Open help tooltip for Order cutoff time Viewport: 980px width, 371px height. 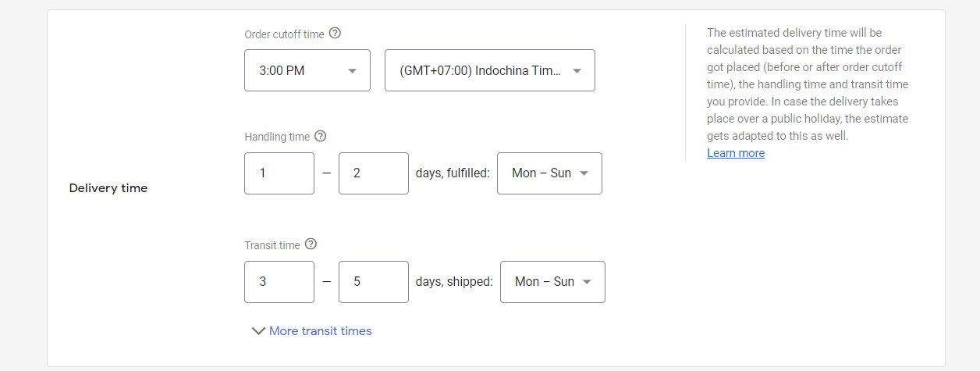[x=336, y=34]
